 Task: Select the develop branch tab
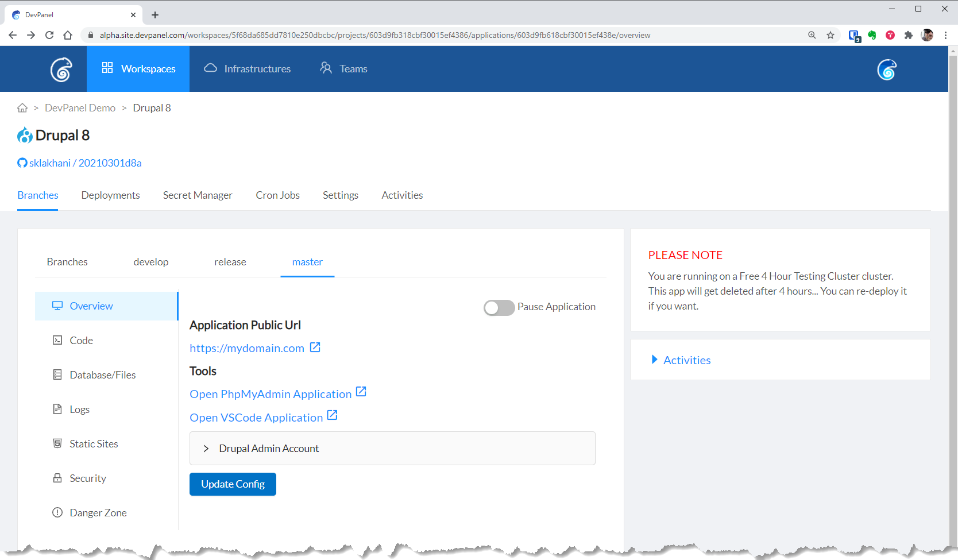point(150,262)
